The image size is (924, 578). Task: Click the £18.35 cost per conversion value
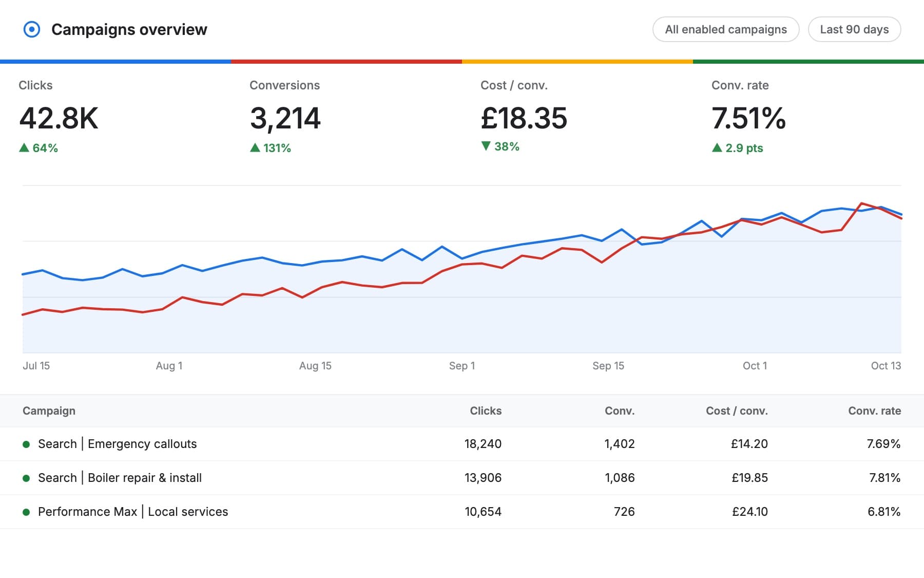point(524,118)
